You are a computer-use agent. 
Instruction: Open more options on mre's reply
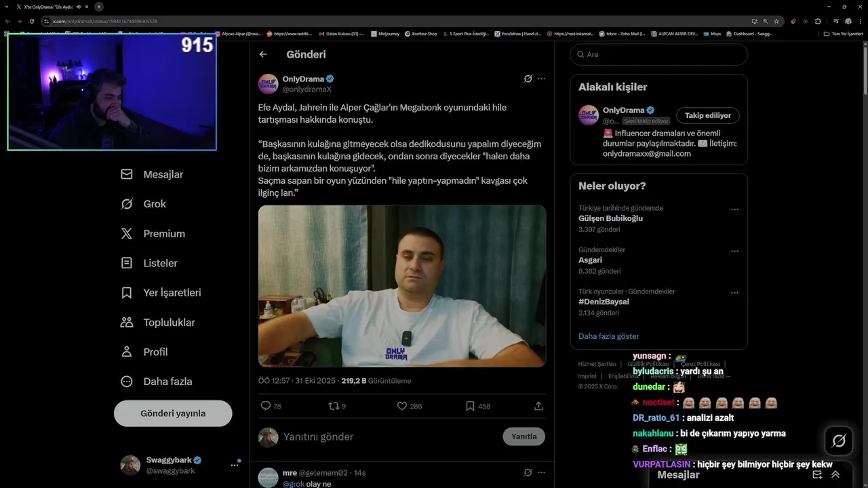pos(541,472)
